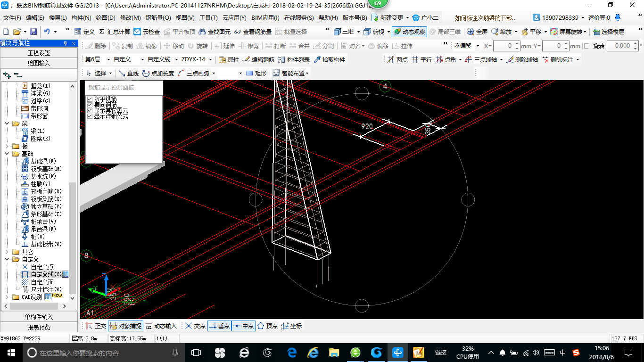Screen dimensions: 644x362
Task: Select 独立基础(P) isolated footing item
Action: (x=41, y=206)
